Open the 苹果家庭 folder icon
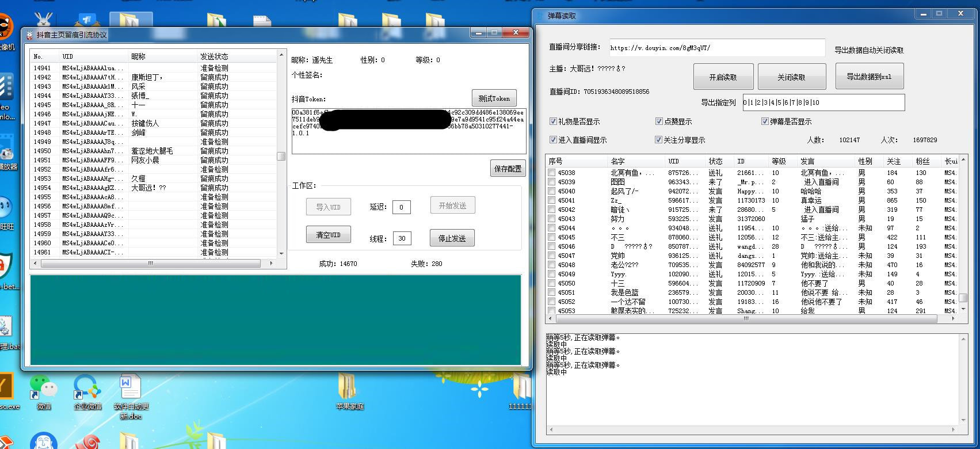The height and width of the screenshot is (449, 980). click(349, 391)
